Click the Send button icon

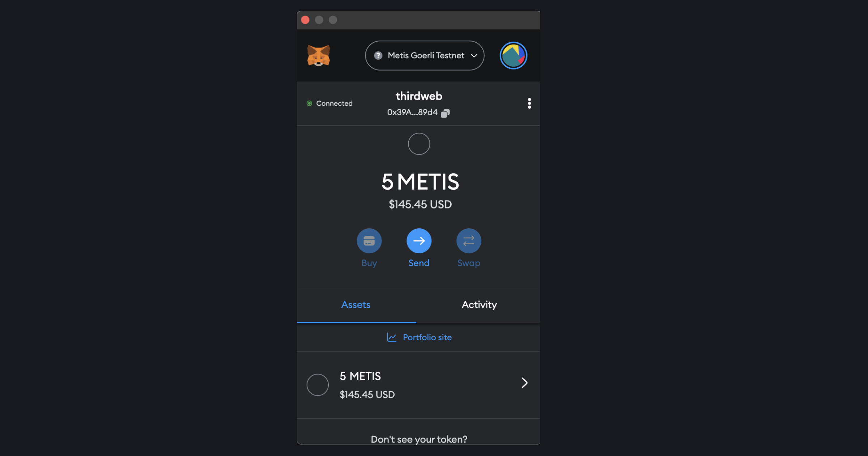tap(419, 241)
